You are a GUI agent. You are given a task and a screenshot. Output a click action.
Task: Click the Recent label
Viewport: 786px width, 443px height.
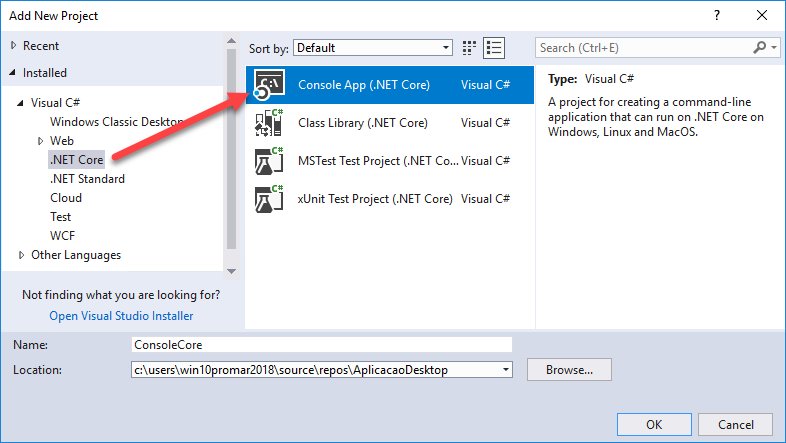[41, 46]
